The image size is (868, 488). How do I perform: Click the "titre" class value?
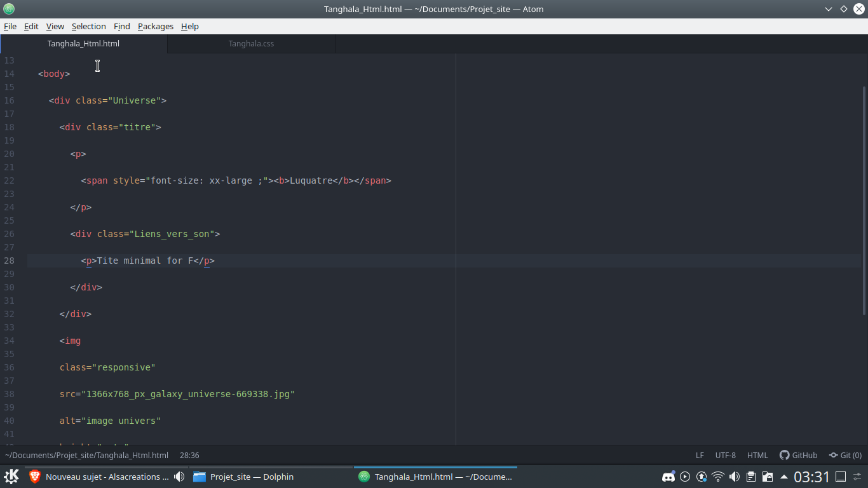point(137,127)
